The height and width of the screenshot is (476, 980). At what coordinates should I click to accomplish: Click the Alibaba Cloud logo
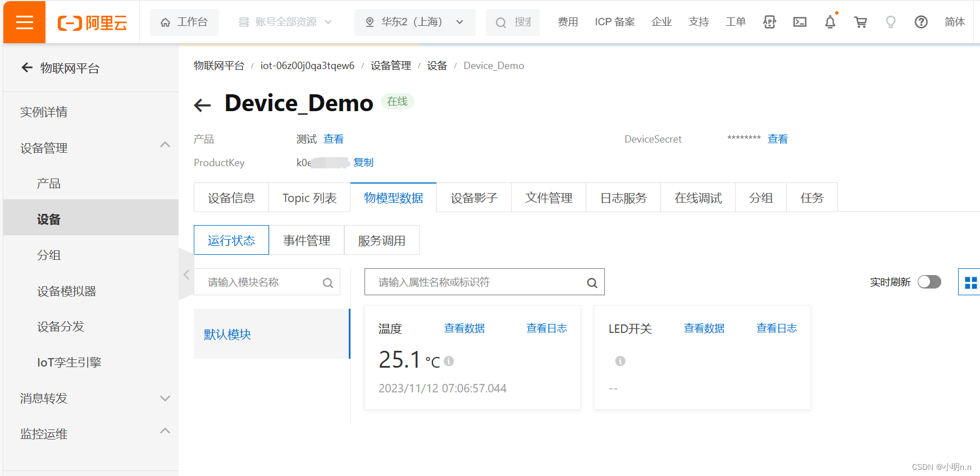pyautogui.click(x=92, y=22)
